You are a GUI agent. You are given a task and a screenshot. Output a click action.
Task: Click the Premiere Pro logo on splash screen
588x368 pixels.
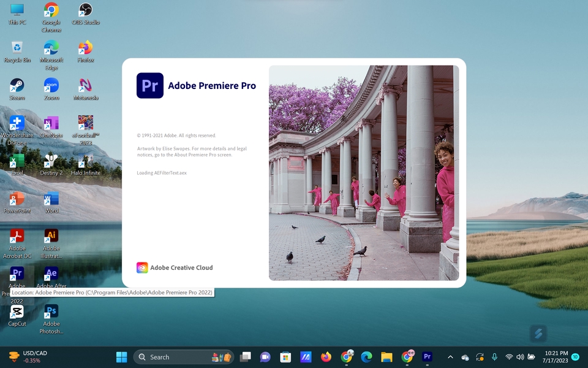pos(150,86)
